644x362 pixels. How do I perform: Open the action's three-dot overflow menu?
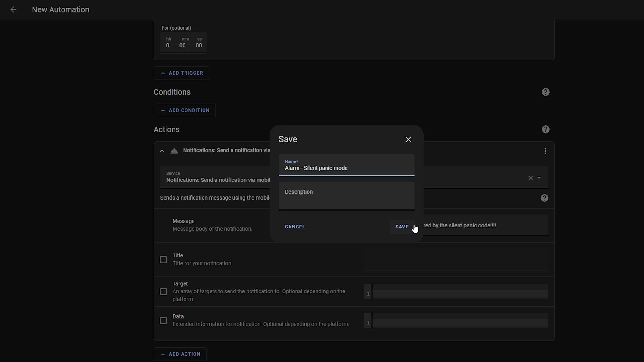click(545, 151)
